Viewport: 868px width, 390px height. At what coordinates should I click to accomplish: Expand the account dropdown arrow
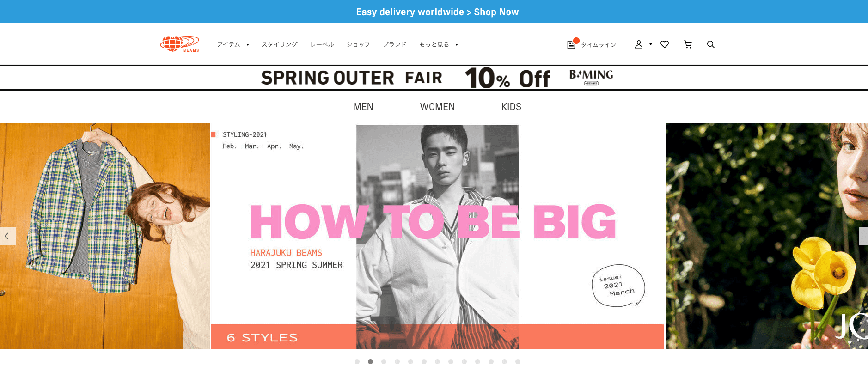(651, 44)
